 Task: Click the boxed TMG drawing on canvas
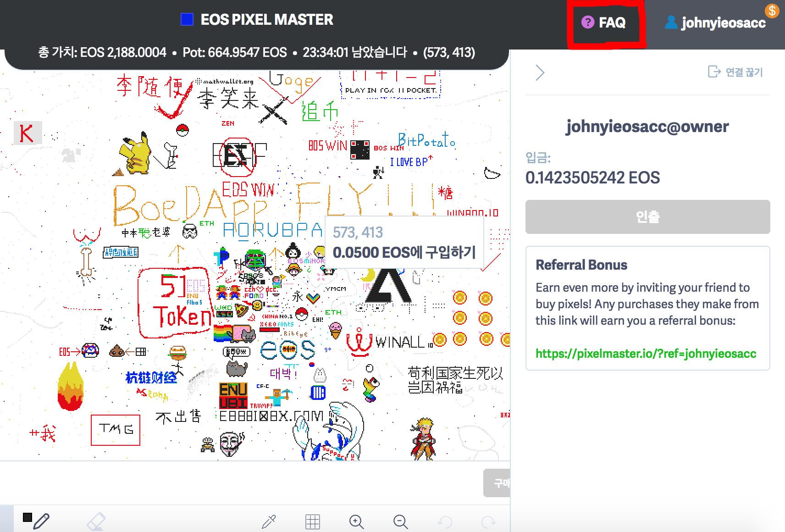pos(116,430)
